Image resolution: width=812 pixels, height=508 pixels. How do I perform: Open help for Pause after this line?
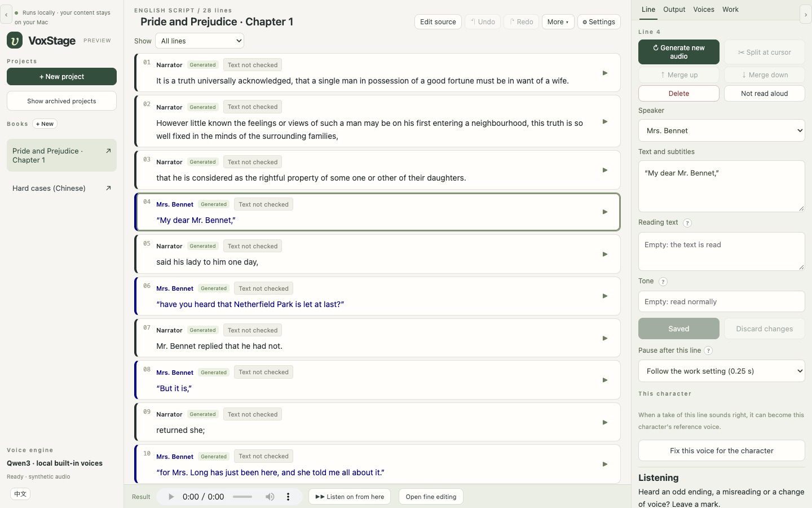pos(708,351)
